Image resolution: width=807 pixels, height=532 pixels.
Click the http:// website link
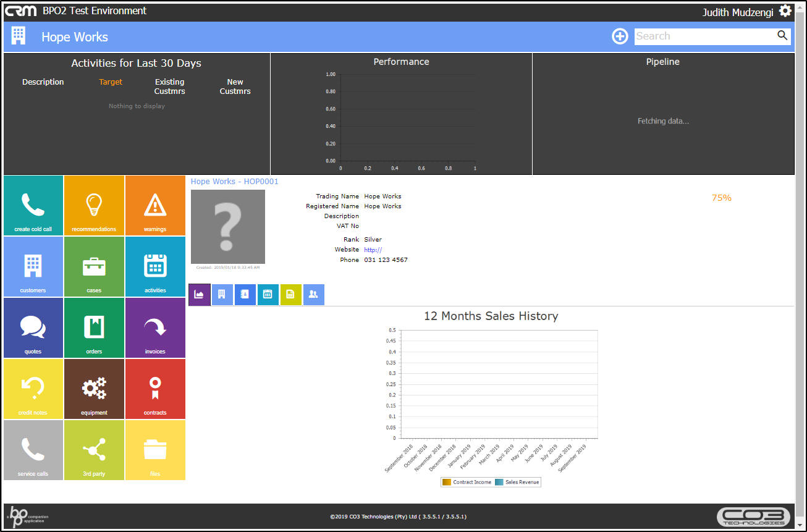click(373, 250)
